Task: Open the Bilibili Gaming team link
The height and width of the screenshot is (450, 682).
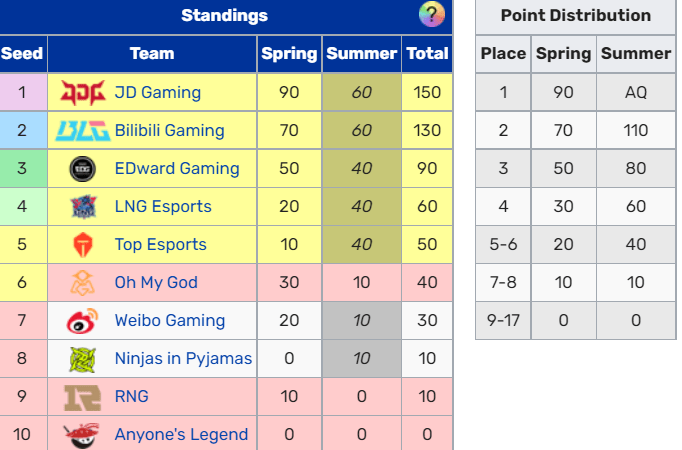Action: (x=169, y=131)
